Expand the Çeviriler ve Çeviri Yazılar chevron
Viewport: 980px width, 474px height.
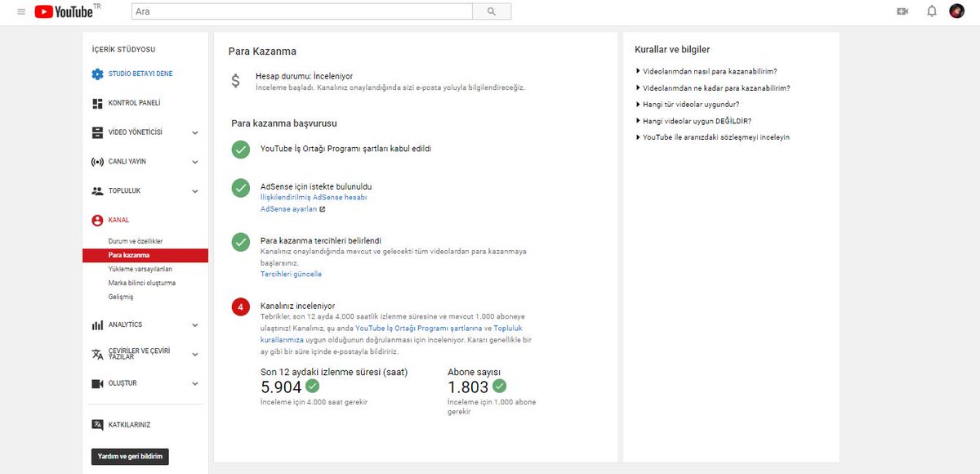pyautogui.click(x=195, y=355)
